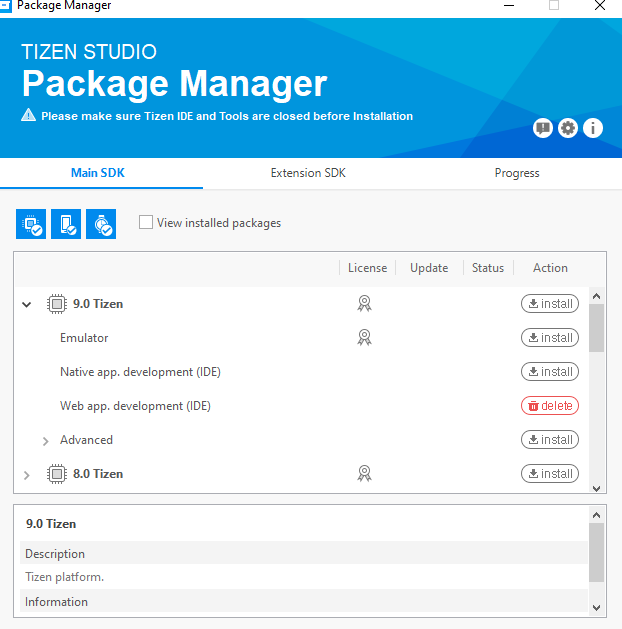Click the license ribbon icon for Emulator
This screenshot has height=629, width=622.
pyautogui.click(x=365, y=338)
